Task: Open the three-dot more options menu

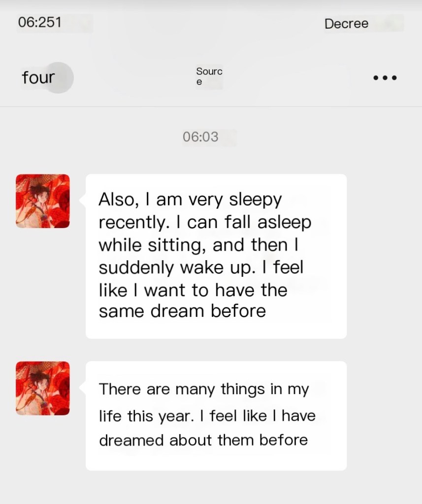Action: tap(385, 78)
